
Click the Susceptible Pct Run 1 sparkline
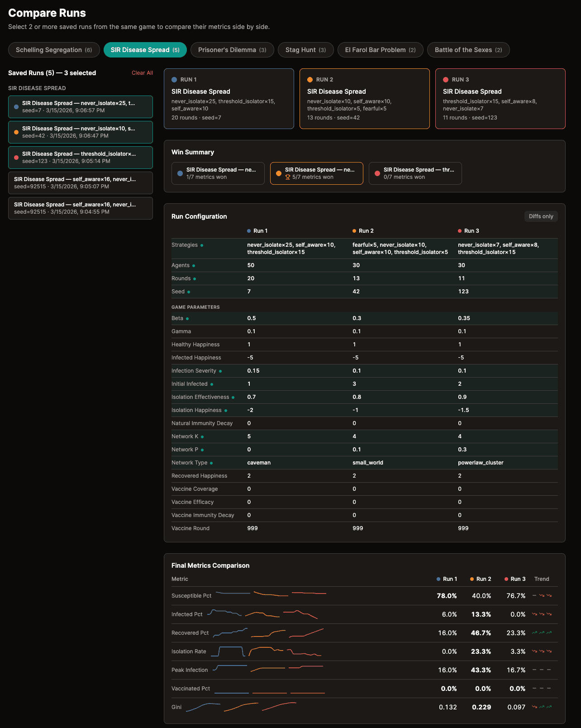click(x=233, y=593)
